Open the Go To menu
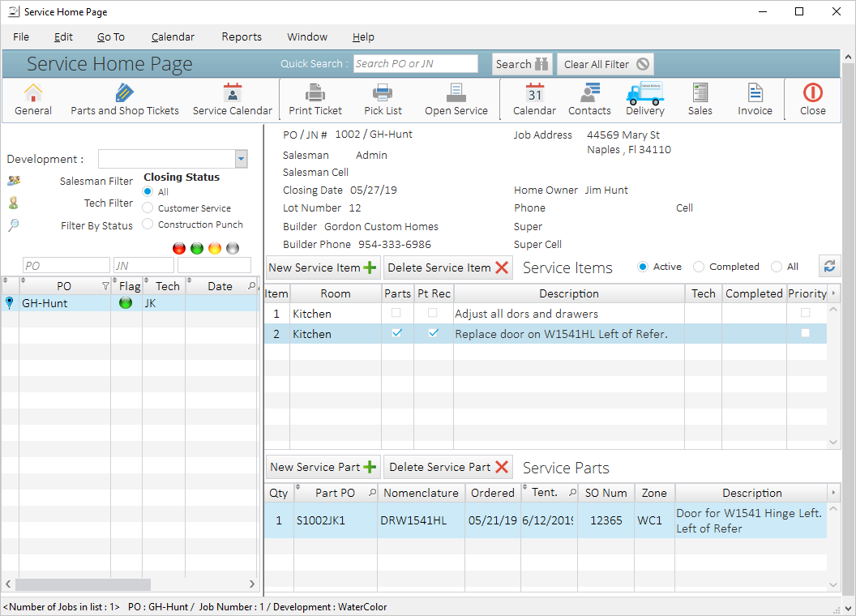 111,36
